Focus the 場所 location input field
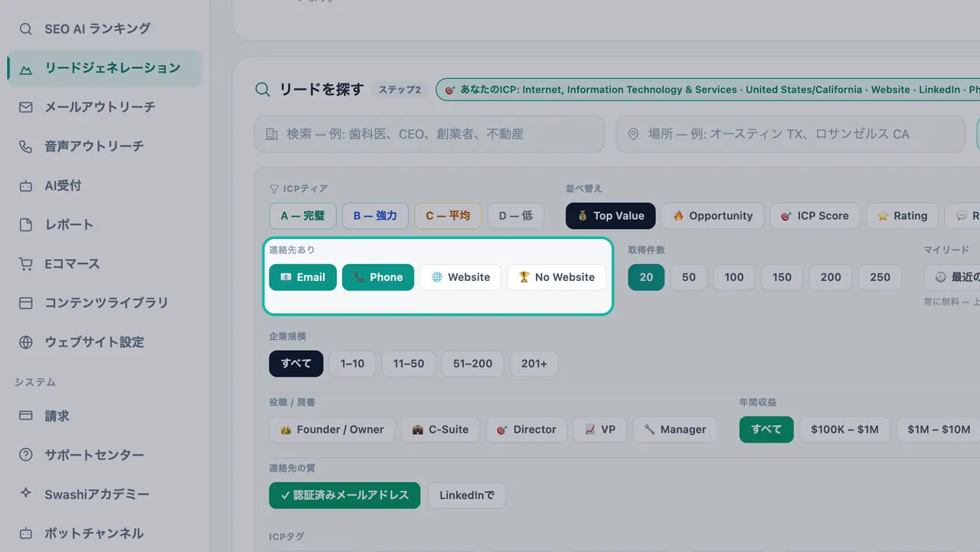The image size is (980, 552). click(790, 134)
